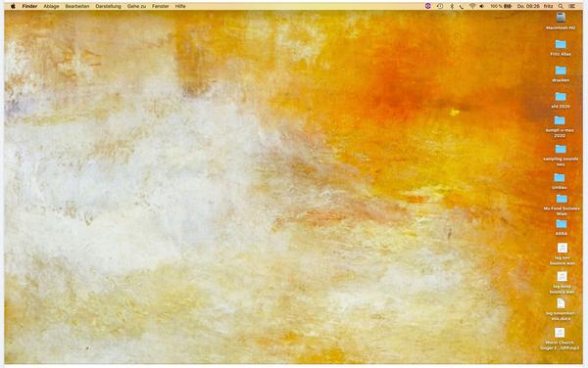Viewport: 588px width, 368px height.
Task: Select the sampling sounds neu folder
Action: click(561, 149)
